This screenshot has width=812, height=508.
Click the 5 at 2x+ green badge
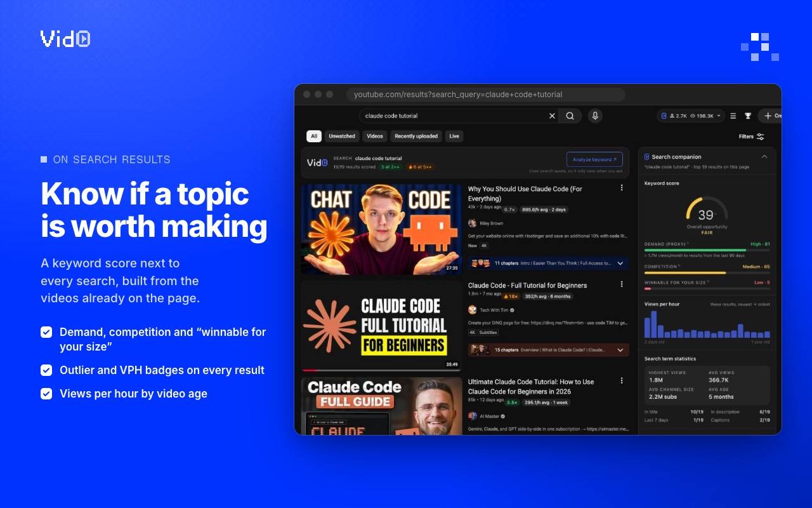391,167
